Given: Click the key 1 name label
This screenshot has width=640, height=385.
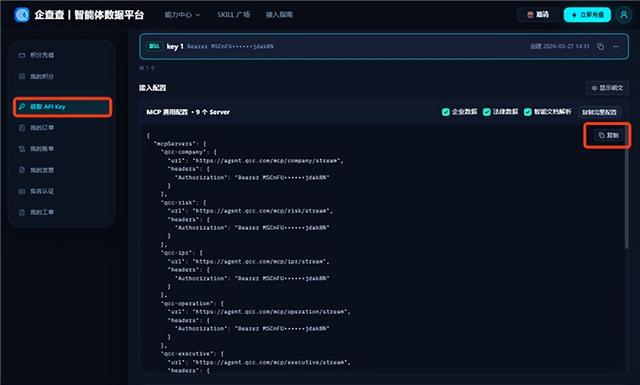Looking at the screenshot, I should (175, 47).
